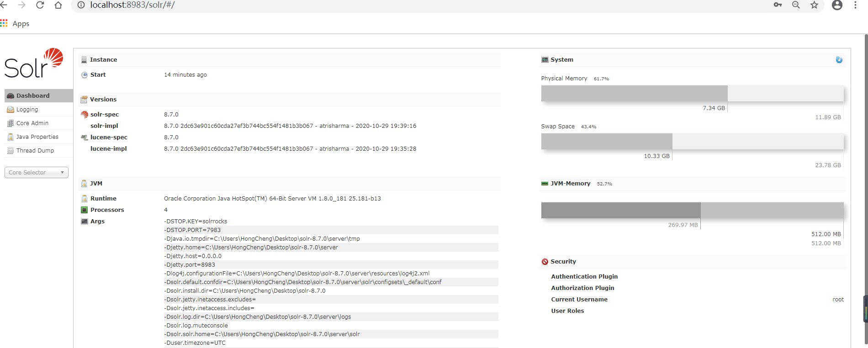Click the site information icon
The image size is (868, 348).
click(x=81, y=5)
